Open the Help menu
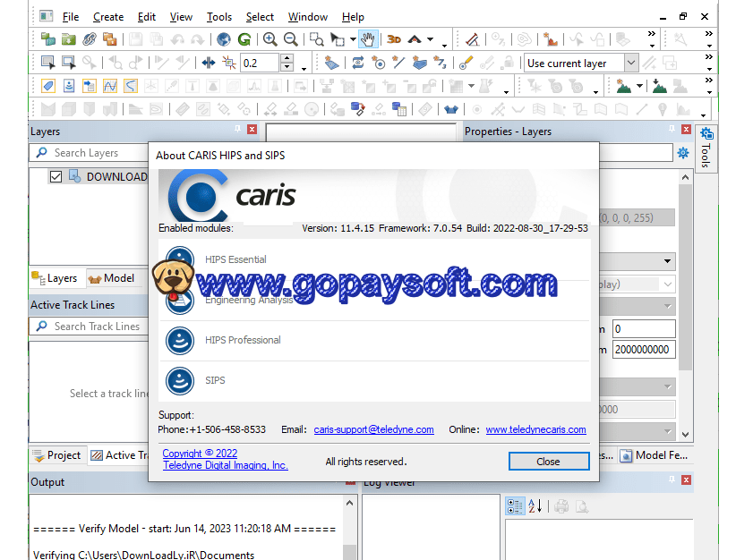This screenshot has width=753, height=560. (x=353, y=17)
